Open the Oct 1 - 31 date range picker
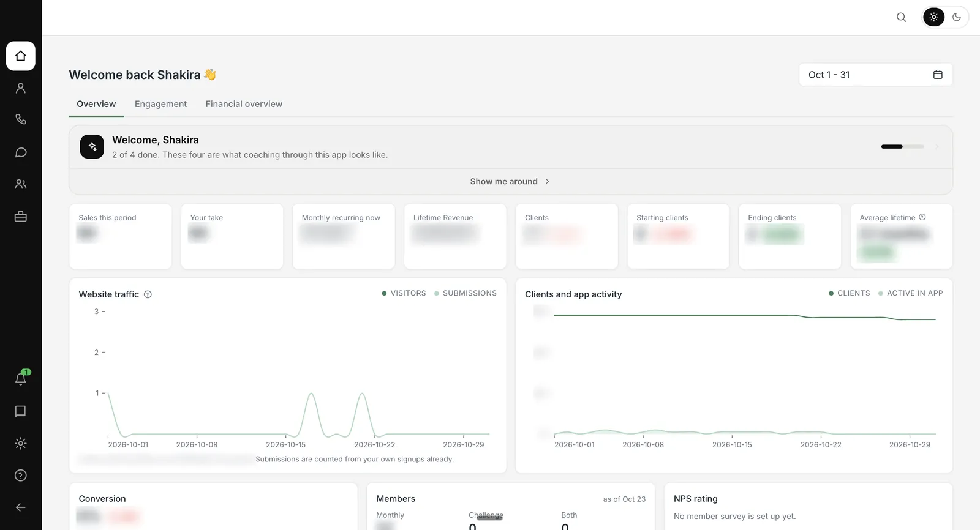This screenshot has width=980, height=530. tap(876, 75)
